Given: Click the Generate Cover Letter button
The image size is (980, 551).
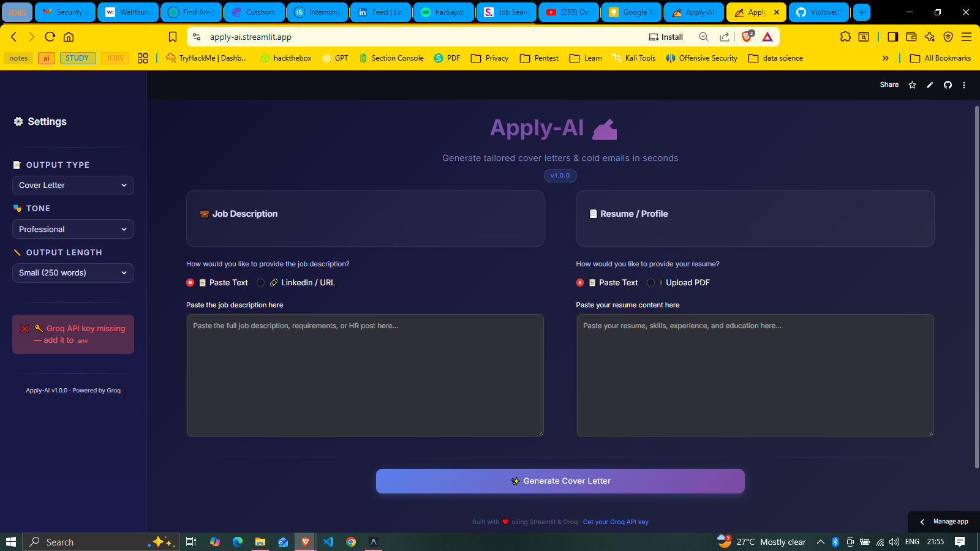Looking at the screenshot, I should coord(560,481).
